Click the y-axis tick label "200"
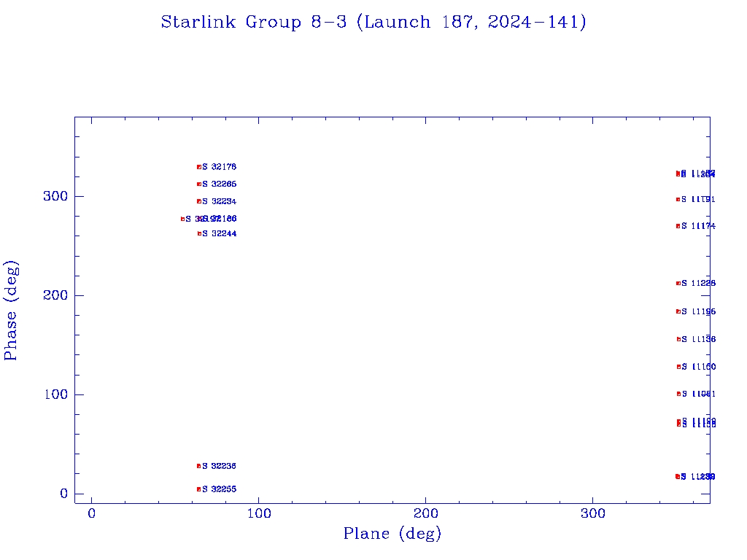747x560 pixels. [x=55, y=295]
